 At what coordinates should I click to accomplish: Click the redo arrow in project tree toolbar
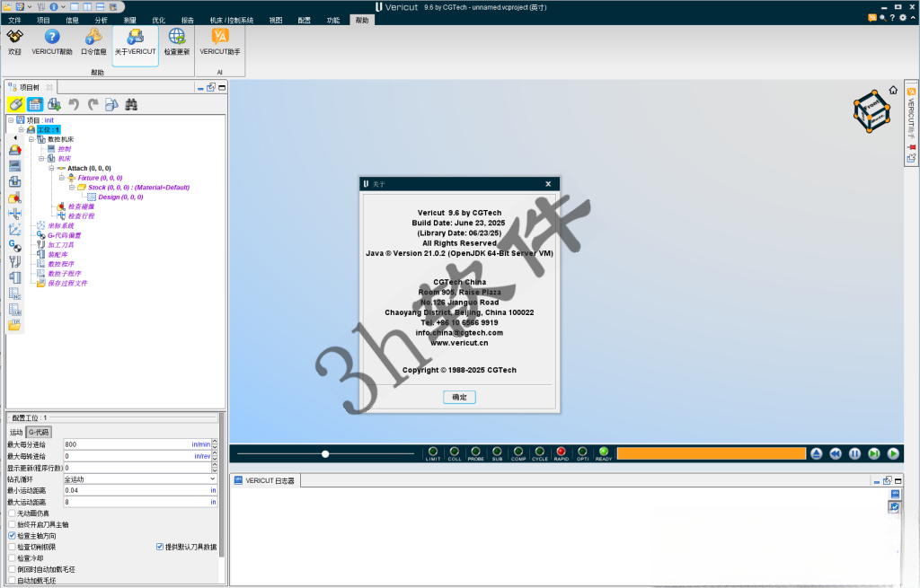(93, 104)
